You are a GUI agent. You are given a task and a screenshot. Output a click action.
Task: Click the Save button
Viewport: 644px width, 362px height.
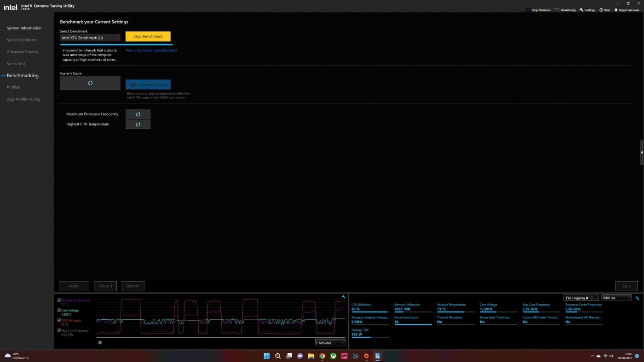[x=627, y=286]
